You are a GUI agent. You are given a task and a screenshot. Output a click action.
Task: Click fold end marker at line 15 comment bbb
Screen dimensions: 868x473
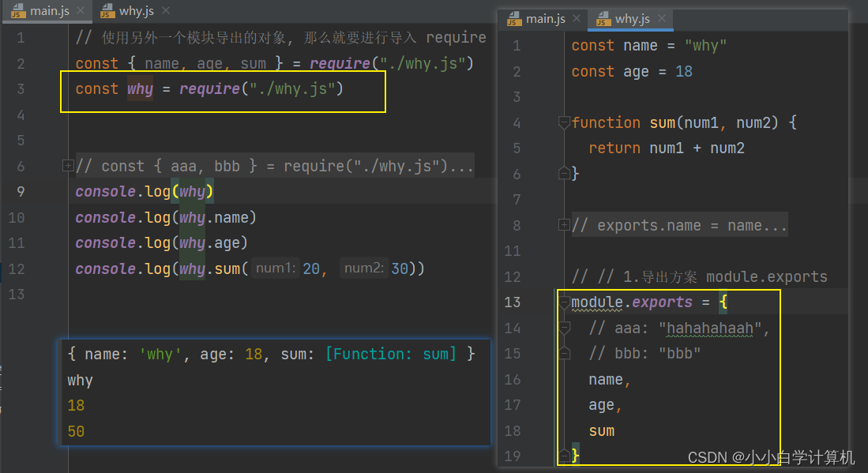tap(564, 353)
